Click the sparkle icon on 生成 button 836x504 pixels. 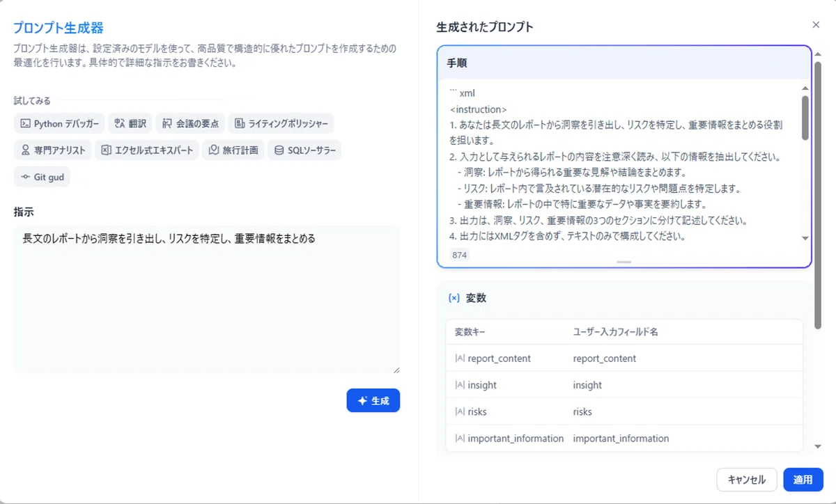click(362, 401)
